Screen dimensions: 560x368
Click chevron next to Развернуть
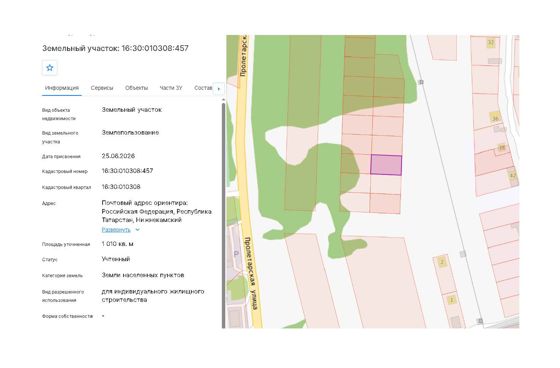138,230
